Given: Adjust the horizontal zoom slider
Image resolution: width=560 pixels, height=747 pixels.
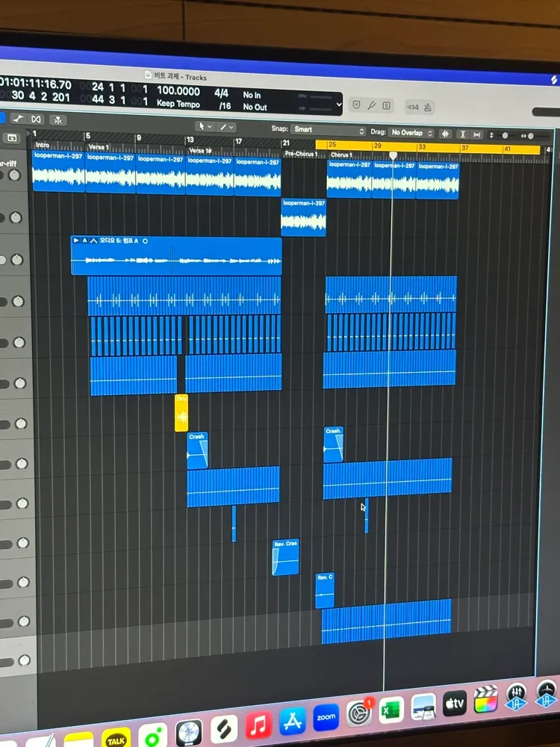Looking at the screenshot, I should coord(529,136).
